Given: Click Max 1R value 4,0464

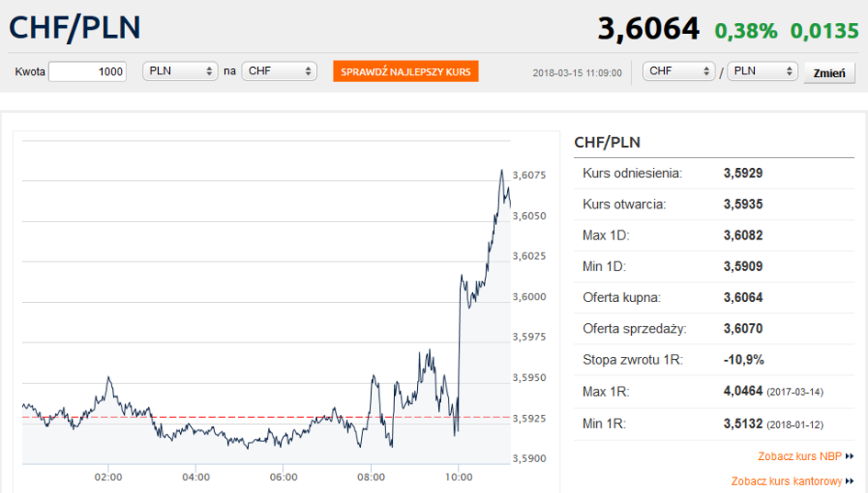Looking at the screenshot, I should tap(743, 391).
